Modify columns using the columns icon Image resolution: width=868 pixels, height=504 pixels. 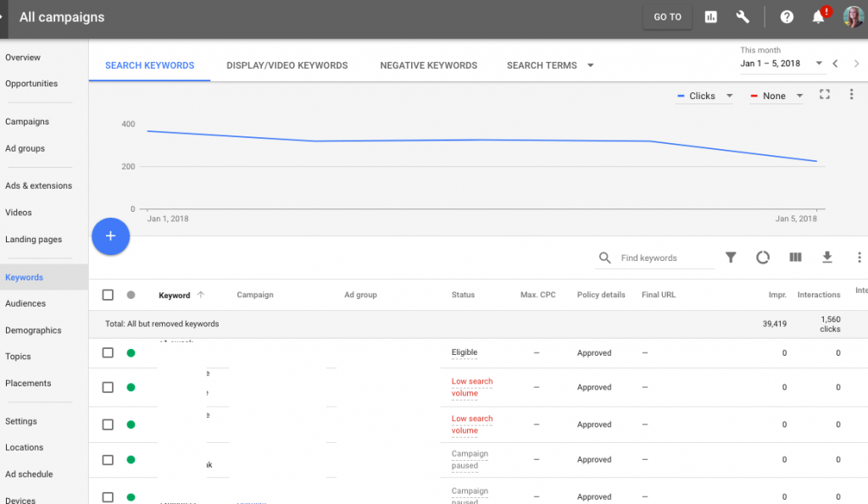pyautogui.click(x=795, y=258)
